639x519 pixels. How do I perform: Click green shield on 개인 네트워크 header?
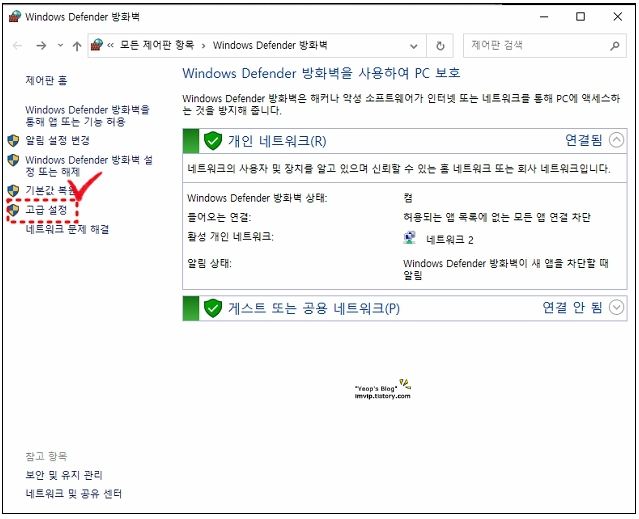pyautogui.click(x=213, y=141)
